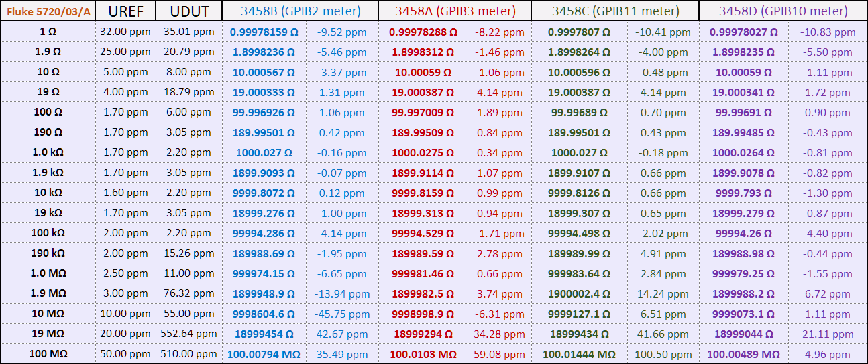Click the 100.0103 MΩ reading
Viewport: 868px width, 364px height.
(x=423, y=355)
